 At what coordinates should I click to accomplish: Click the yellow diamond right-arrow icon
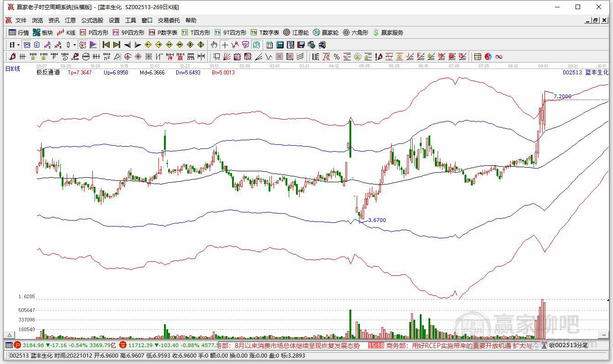coord(159,45)
